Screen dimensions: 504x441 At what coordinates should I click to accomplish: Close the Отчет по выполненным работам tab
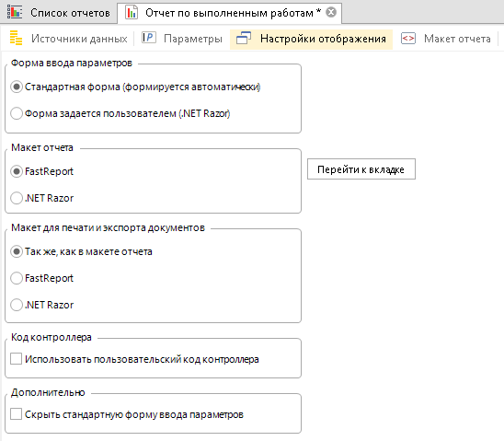pyautogui.click(x=331, y=13)
